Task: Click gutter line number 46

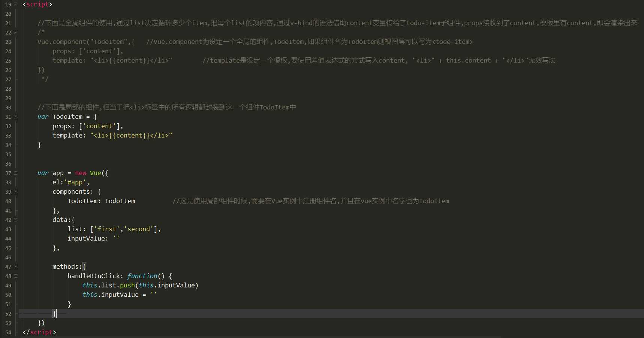Action: coord(8,258)
